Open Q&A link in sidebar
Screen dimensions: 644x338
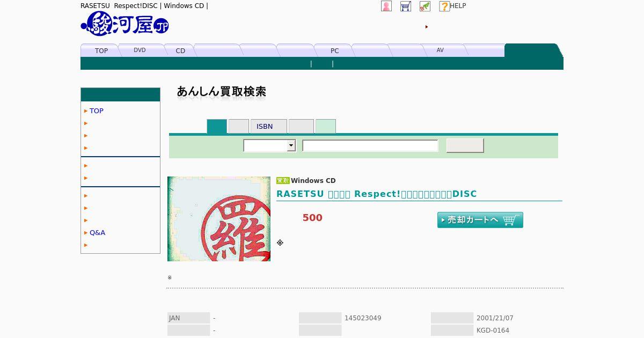pos(97,232)
